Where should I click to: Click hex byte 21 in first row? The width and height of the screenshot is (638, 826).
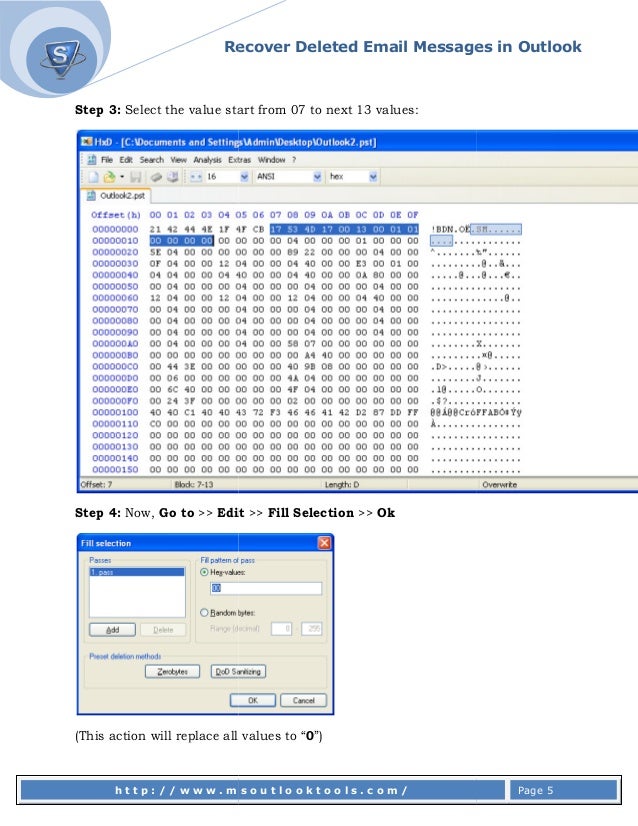coord(155,229)
